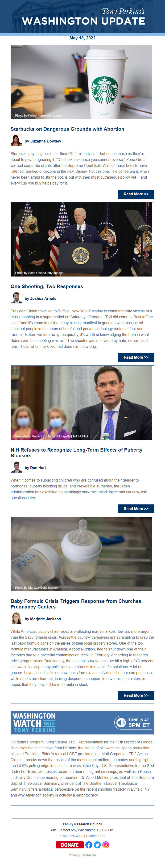Click Marjorie Jackson's author avatar

pos(16,618)
